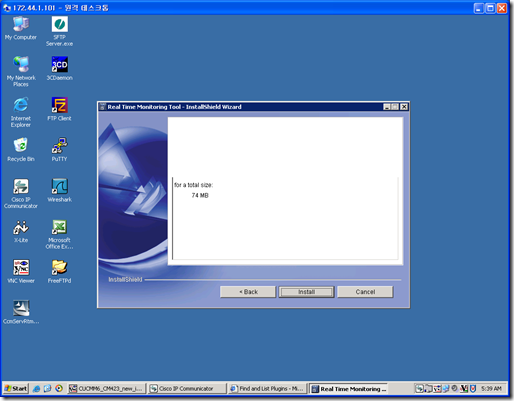Click the shield icon in system tray
The image size is (514, 401).
(473, 389)
